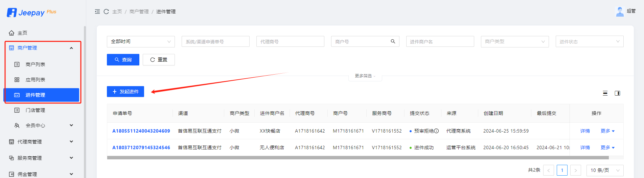This screenshot has height=178, width=644.
Task: Open 门店管理 in the sidebar
Action: [35, 110]
